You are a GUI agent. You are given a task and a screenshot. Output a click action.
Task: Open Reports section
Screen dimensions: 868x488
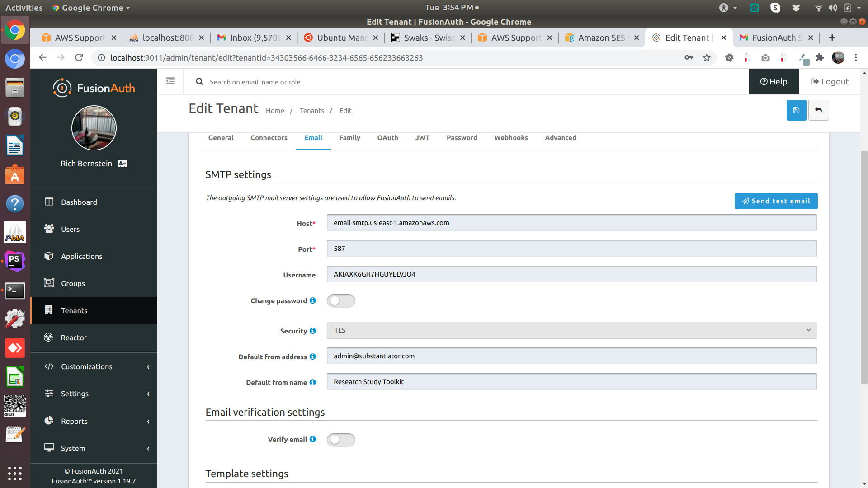(73, 421)
